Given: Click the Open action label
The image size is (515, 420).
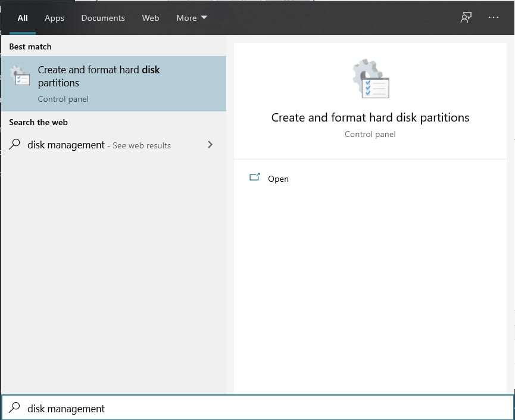Looking at the screenshot, I should 278,179.
